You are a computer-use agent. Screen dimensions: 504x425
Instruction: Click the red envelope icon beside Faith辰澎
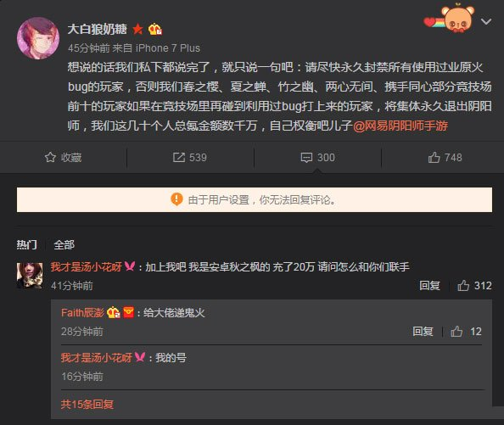[x=129, y=312]
